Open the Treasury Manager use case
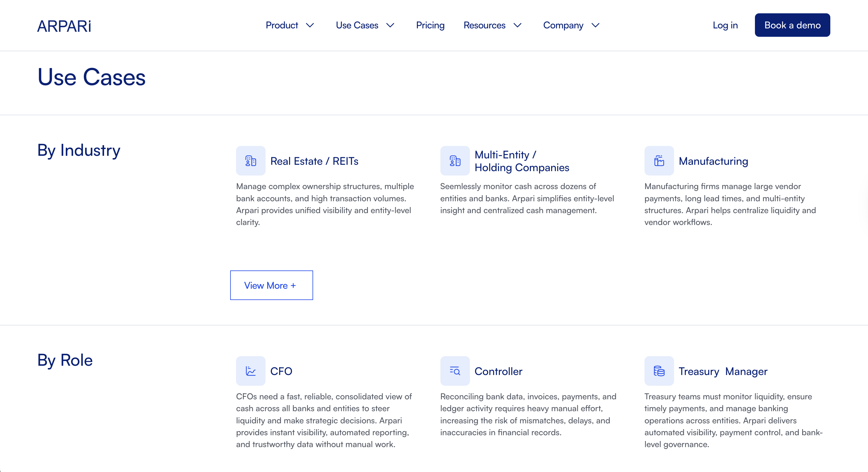 click(723, 371)
